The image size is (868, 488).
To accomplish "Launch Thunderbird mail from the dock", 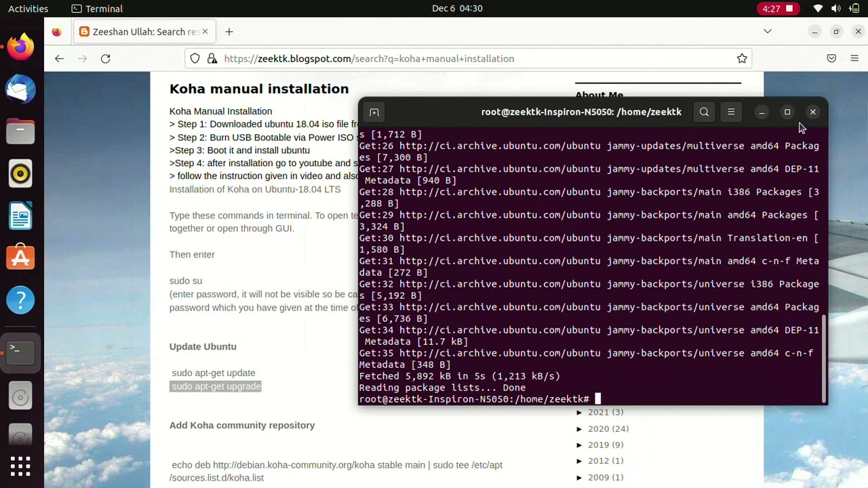I will click(20, 89).
